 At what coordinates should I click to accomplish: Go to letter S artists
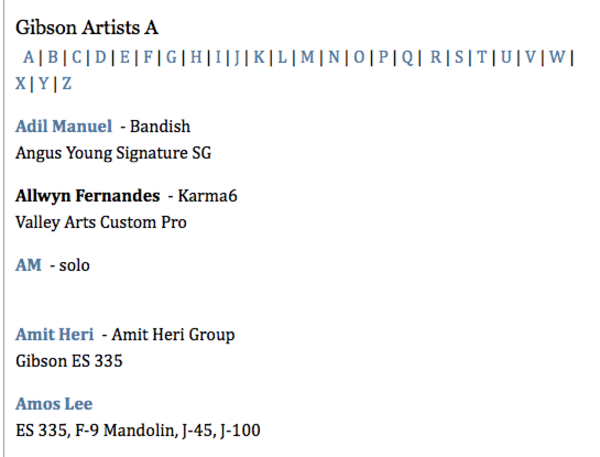pyautogui.click(x=459, y=57)
